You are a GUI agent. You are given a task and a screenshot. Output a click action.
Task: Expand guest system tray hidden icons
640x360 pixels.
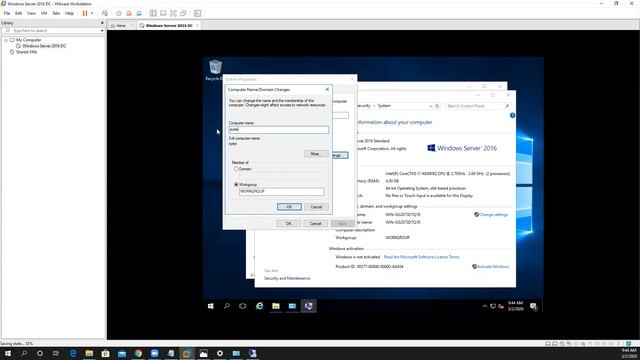click(x=484, y=306)
